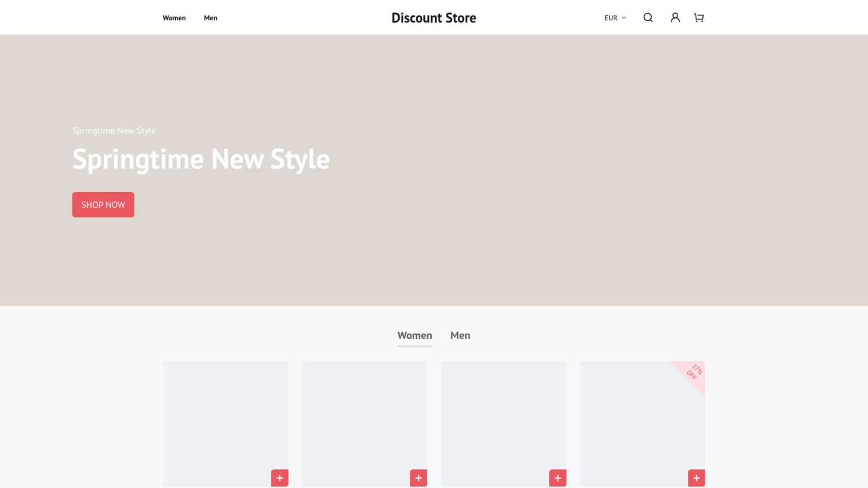Open the first product image placeholder
The width and height of the screenshot is (868, 488).
pos(225,418)
